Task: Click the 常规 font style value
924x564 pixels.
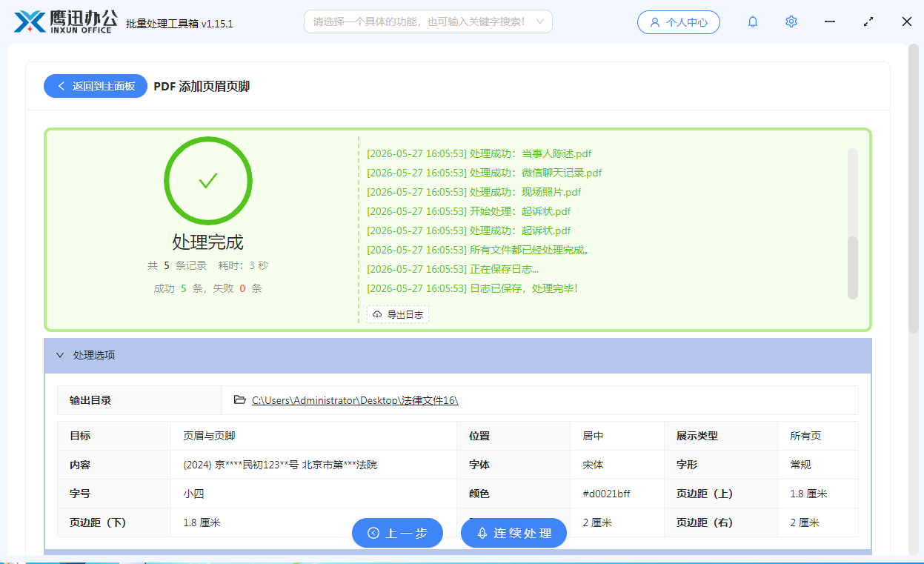Action: point(800,465)
